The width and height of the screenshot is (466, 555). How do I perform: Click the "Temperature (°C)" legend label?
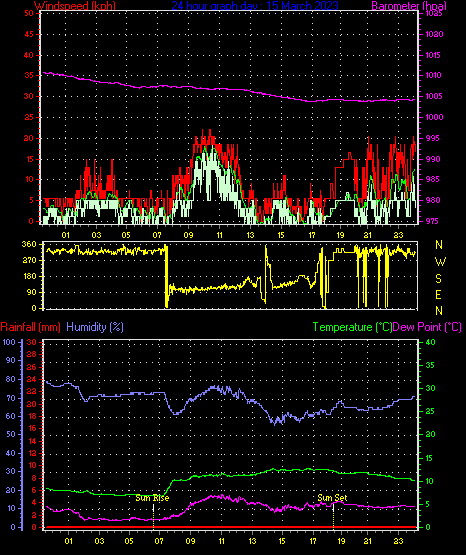(x=352, y=327)
